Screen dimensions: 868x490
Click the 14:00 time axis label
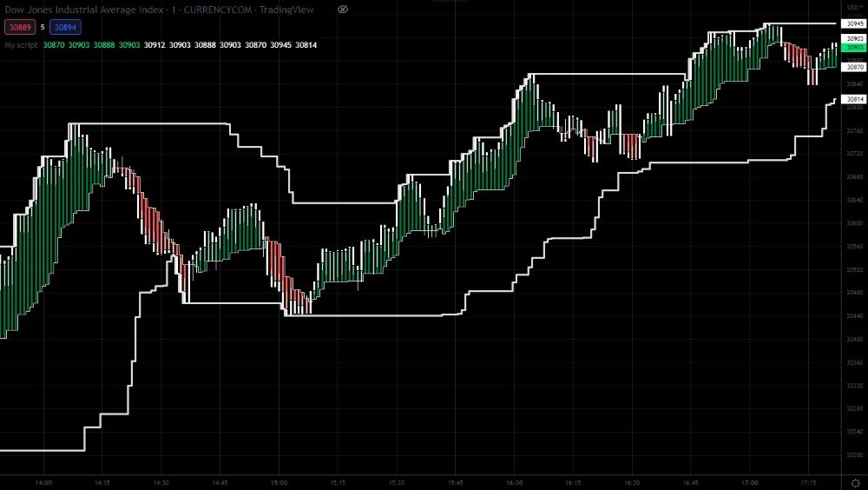tap(43, 483)
